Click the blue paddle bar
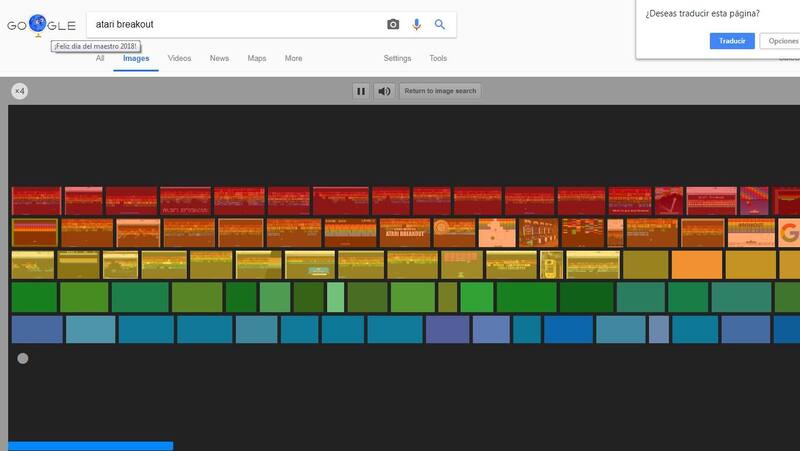 [90, 446]
